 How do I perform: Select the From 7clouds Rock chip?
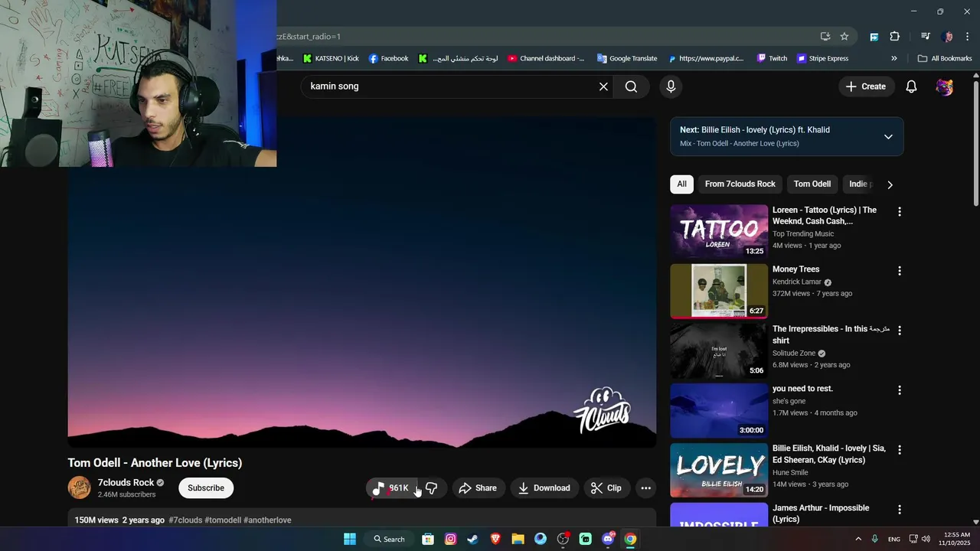coord(740,184)
